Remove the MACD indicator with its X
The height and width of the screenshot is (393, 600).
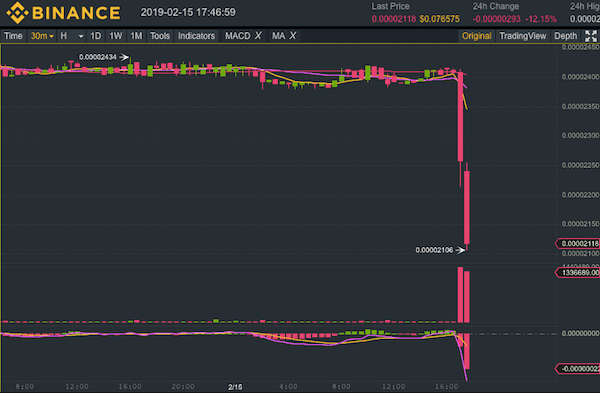[x=258, y=36]
